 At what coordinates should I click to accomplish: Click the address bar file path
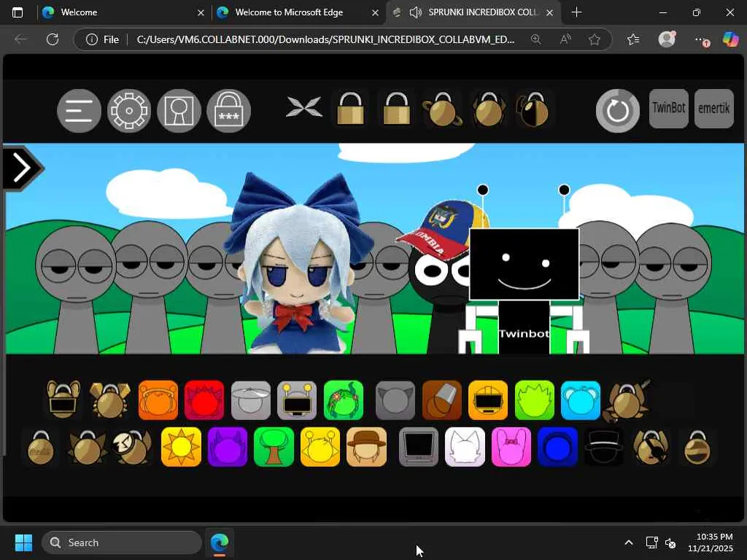tap(325, 39)
